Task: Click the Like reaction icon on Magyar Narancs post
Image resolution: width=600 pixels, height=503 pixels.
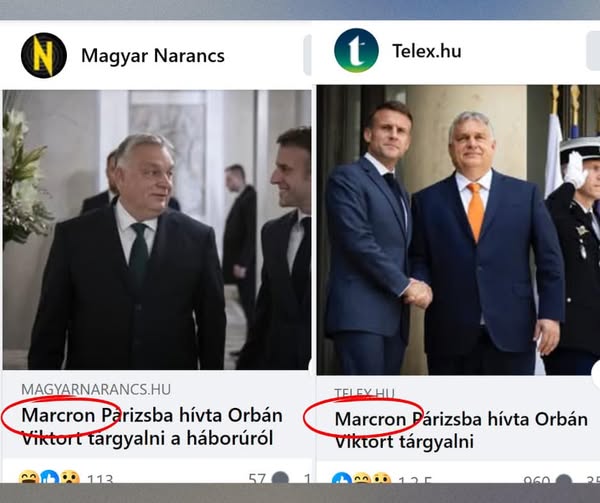Action: click(x=50, y=477)
